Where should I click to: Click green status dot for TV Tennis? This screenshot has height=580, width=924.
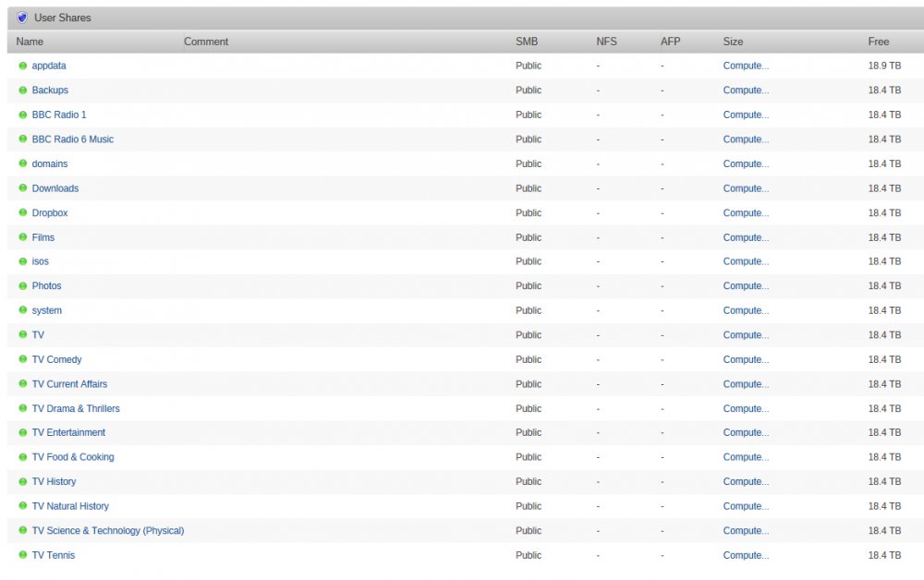point(23,555)
